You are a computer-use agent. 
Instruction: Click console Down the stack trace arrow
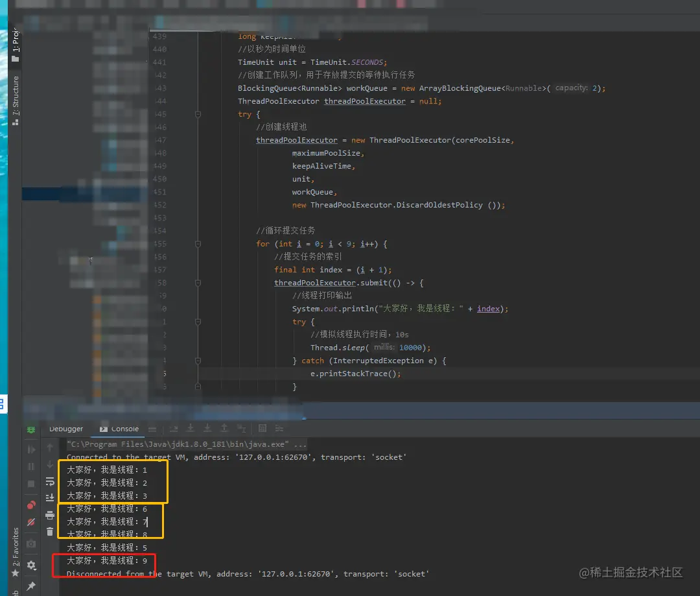click(x=49, y=464)
